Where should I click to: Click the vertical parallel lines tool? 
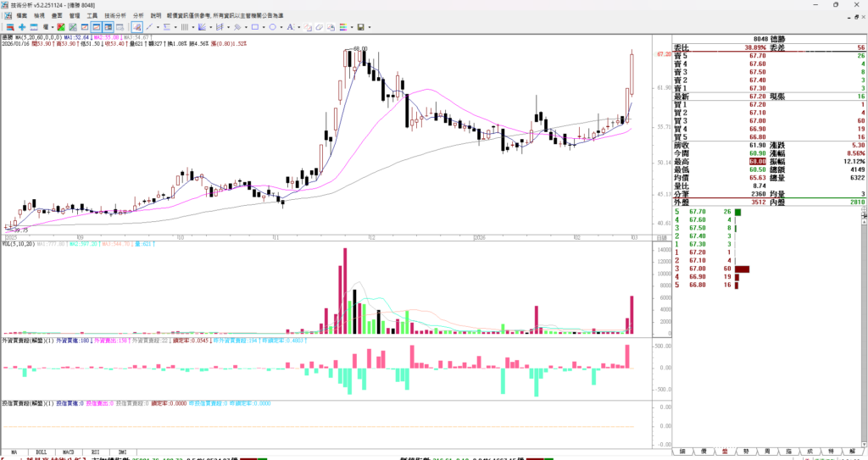[185, 27]
